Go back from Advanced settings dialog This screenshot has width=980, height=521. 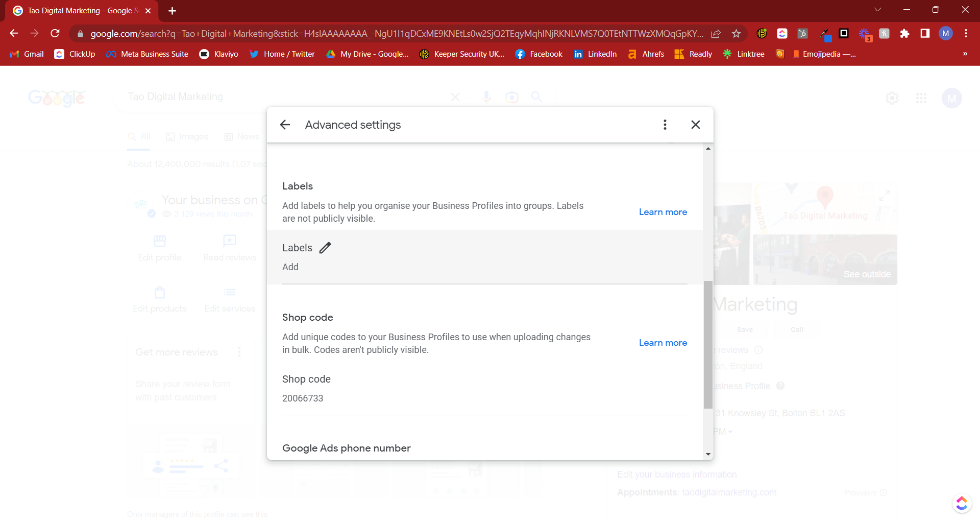tap(285, 125)
